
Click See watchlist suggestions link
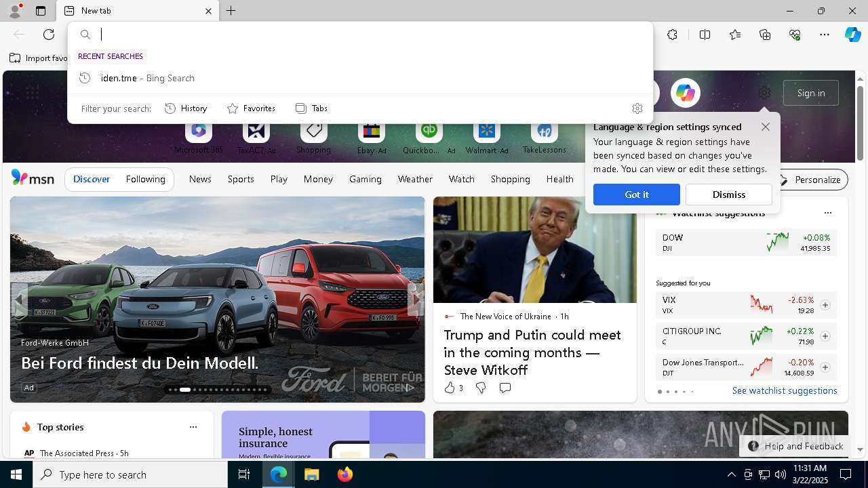point(785,390)
